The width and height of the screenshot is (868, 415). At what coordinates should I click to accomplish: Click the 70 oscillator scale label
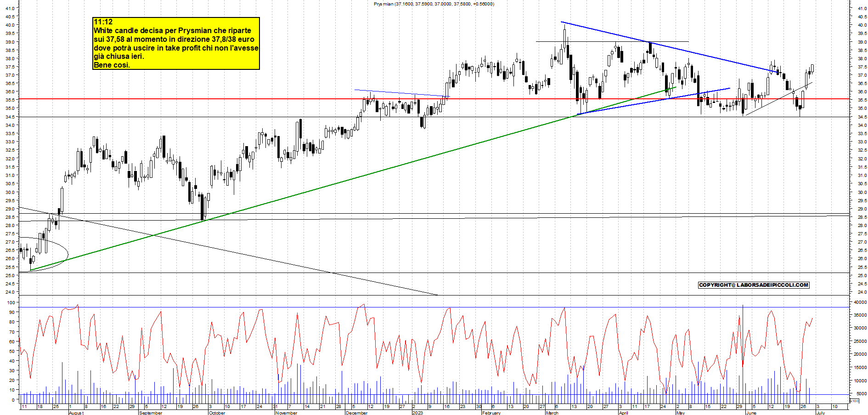point(12,332)
